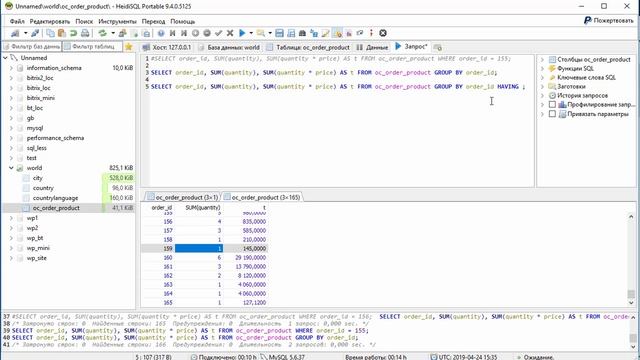640x360 pixels.
Task: Click the green Refresh icon
Action: pyautogui.click(x=102, y=33)
